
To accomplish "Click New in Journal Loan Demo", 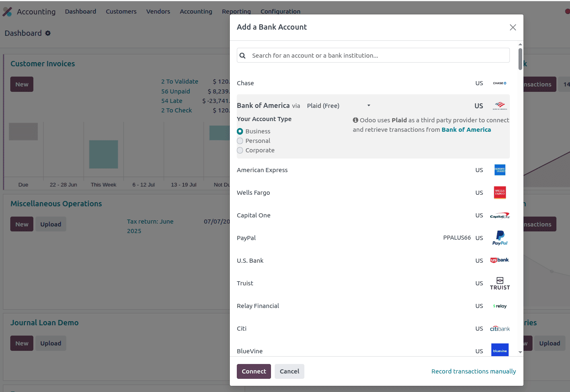I will 22,343.
